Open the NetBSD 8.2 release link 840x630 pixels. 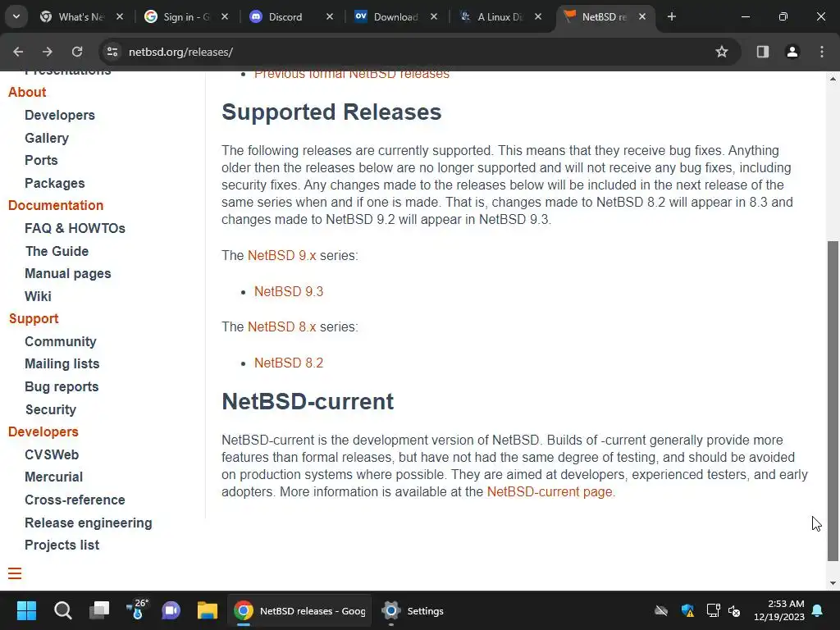(289, 363)
